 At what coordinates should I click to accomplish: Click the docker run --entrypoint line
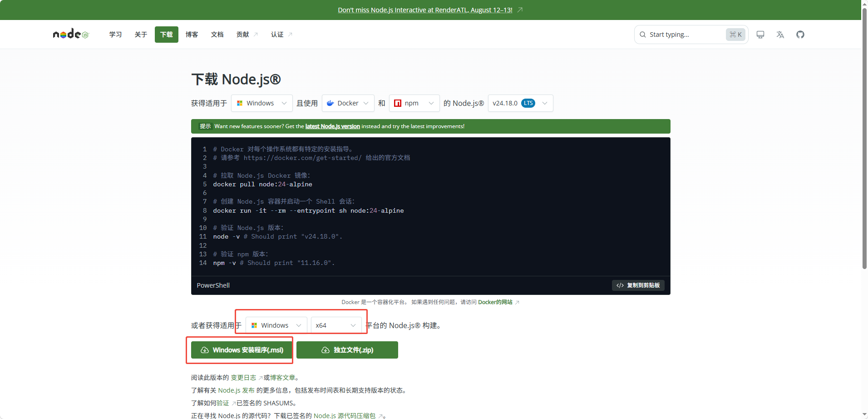pos(308,210)
